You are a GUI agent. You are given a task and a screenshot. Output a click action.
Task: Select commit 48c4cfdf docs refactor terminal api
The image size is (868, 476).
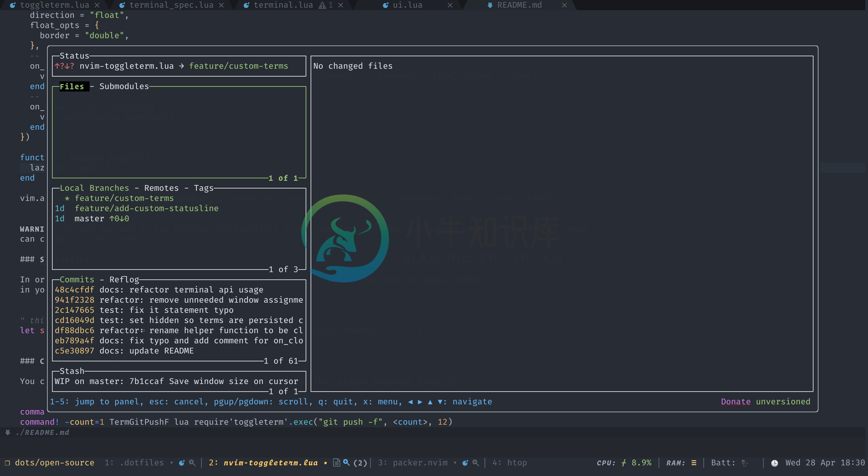pyautogui.click(x=179, y=290)
